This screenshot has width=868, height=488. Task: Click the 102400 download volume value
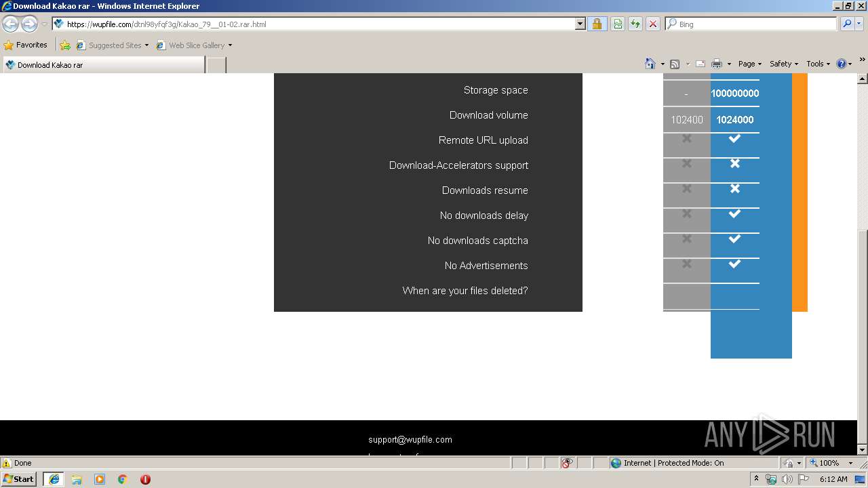pyautogui.click(x=687, y=120)
